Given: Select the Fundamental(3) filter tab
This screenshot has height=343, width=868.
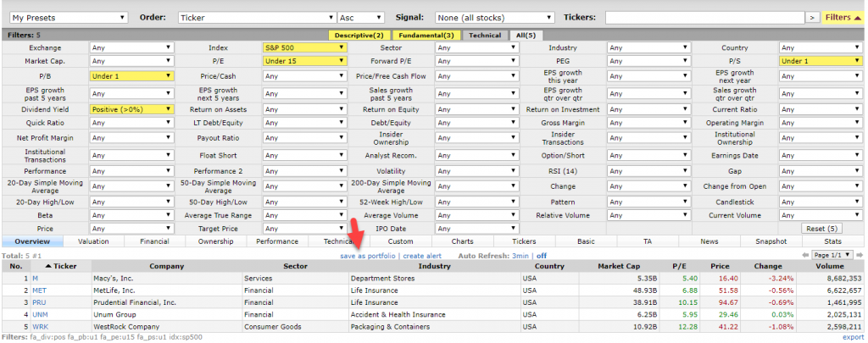Looking at the screenshot, I should (426, 36).
